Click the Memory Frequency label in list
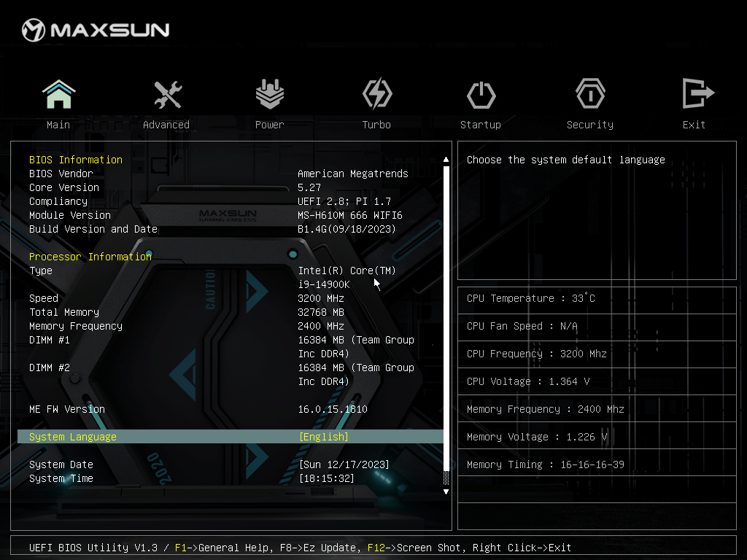Screen dimensions: 747x560 pos(76,326)
